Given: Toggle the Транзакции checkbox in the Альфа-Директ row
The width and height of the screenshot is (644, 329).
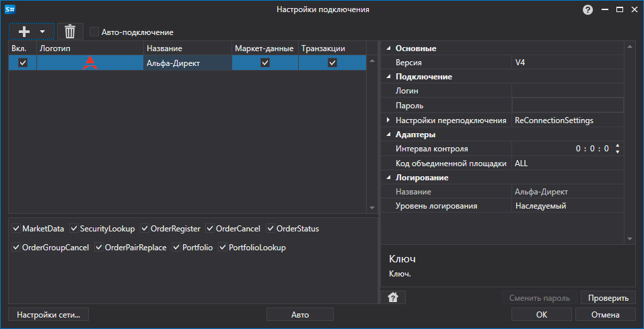Looking at the screenshot, I should (x=332, y=63).
